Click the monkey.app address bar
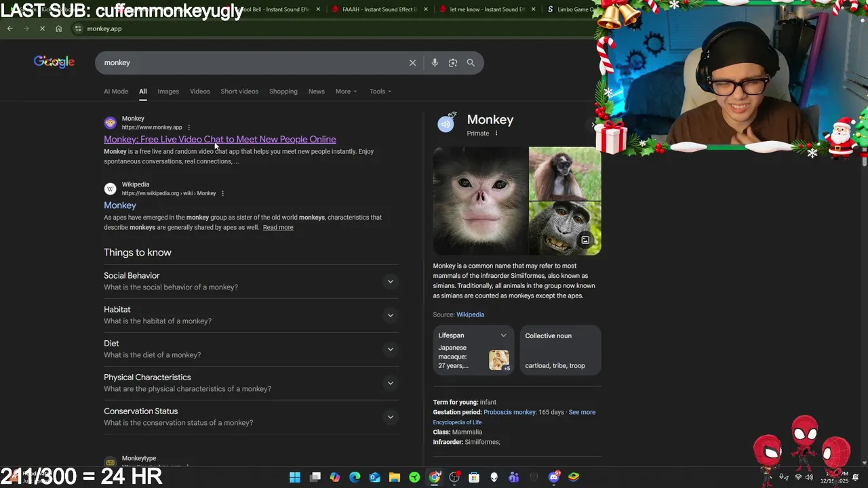The height and width of the screenshot is (488, 868). tap(332, 28)
